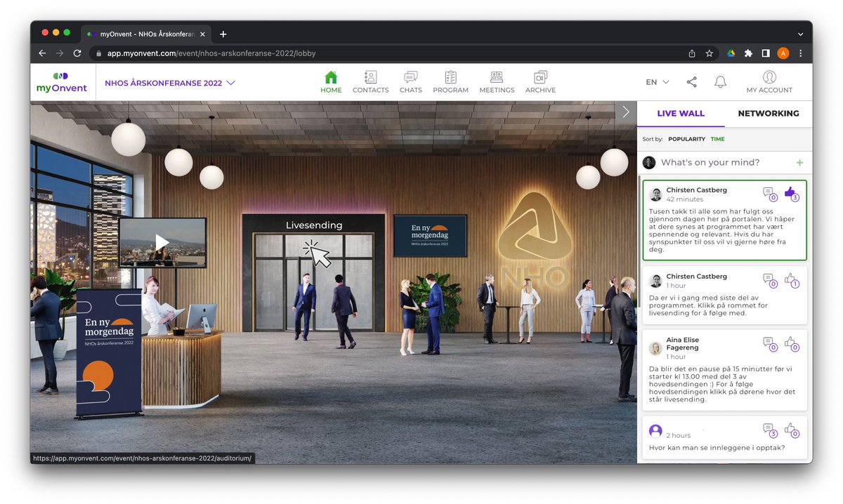Screen dimensions: 843x504
Task: Open Chrome tab search chevron
Action: click(800, 34)
